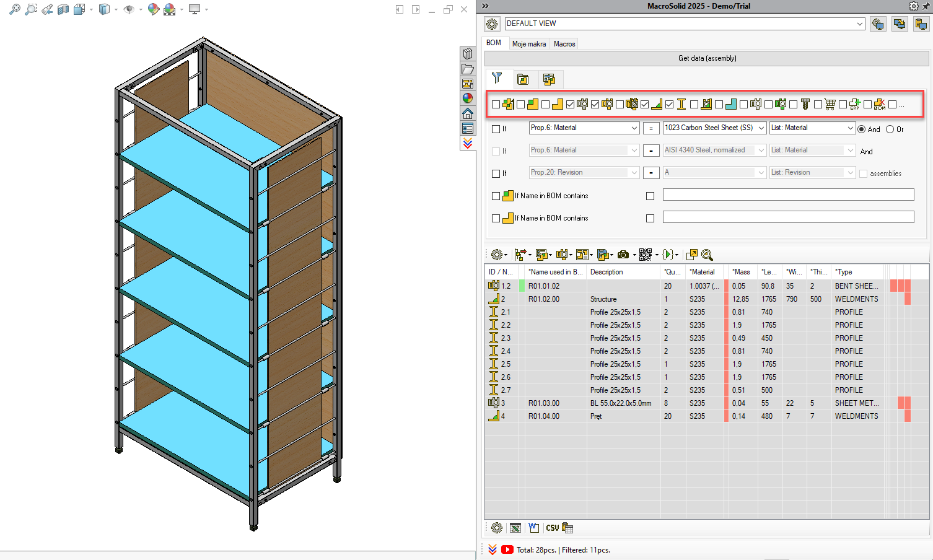Expand the tree export icon dropdown arrow
Screen dimensions: 933x560
tap(530, 255)
